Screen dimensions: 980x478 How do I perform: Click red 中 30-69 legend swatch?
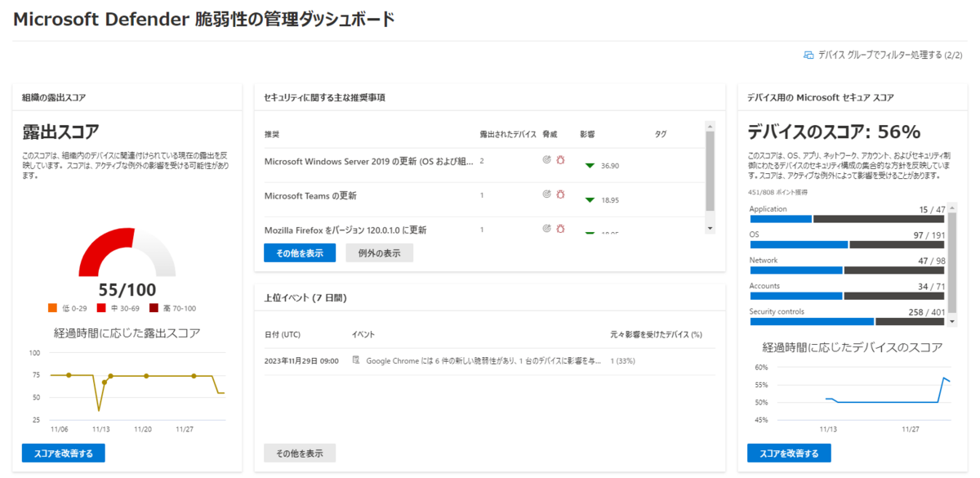pyautogui.click(x=101, y=308)
